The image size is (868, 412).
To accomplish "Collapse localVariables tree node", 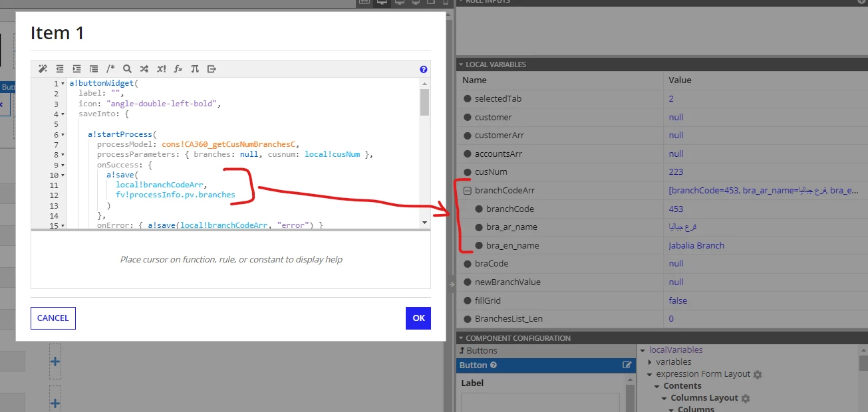I will coord(643,350).
